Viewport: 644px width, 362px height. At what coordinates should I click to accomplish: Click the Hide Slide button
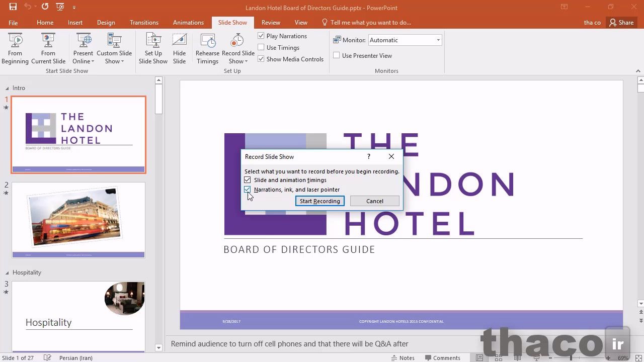[179, 49]
